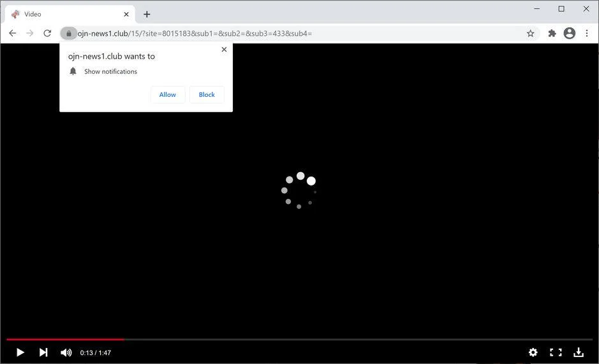The height and width of the screenshot is (364, 599).
Task: Block notifications from ojn-news1.club
Action: click(207, 95)
